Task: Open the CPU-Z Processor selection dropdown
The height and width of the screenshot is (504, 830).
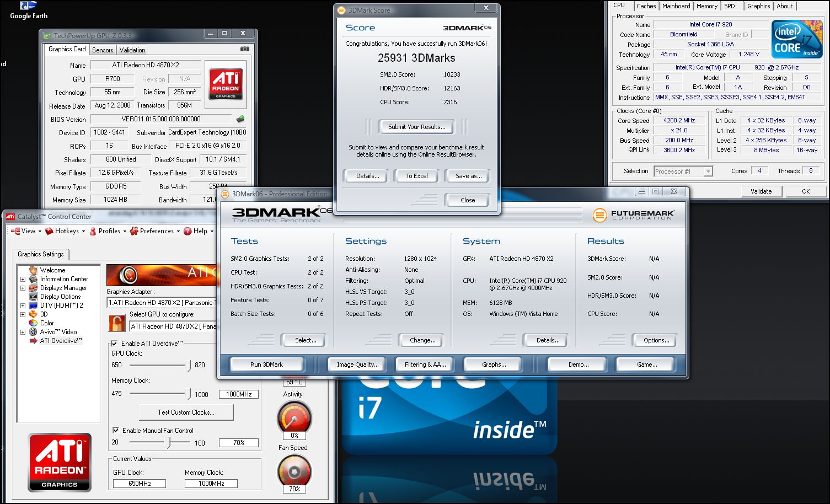Action: (x=708, y=171)
